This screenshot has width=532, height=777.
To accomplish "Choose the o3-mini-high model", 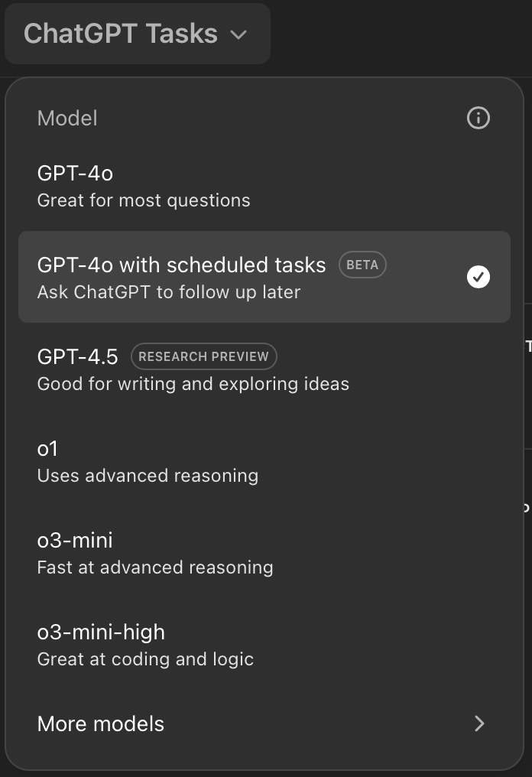I will tap(264, 644).
